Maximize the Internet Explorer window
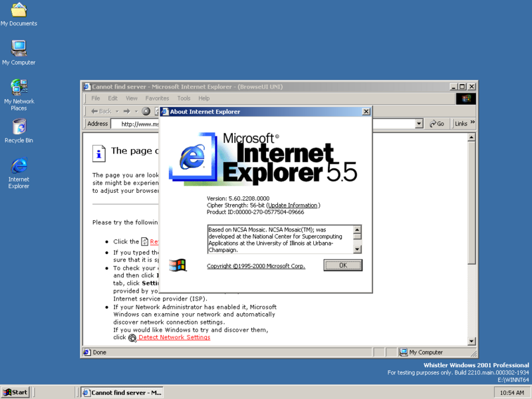Image resolution: width=532 pixels, height=399 pixels. tap(462, 86)
